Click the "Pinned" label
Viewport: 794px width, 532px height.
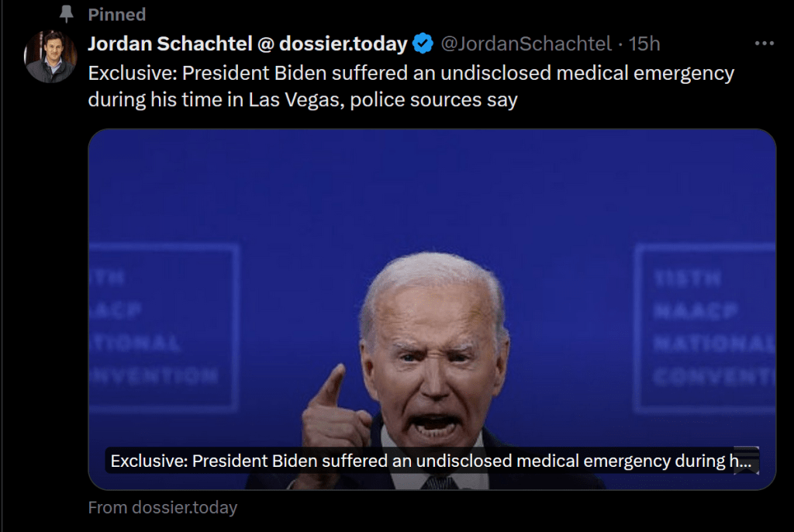116,15
